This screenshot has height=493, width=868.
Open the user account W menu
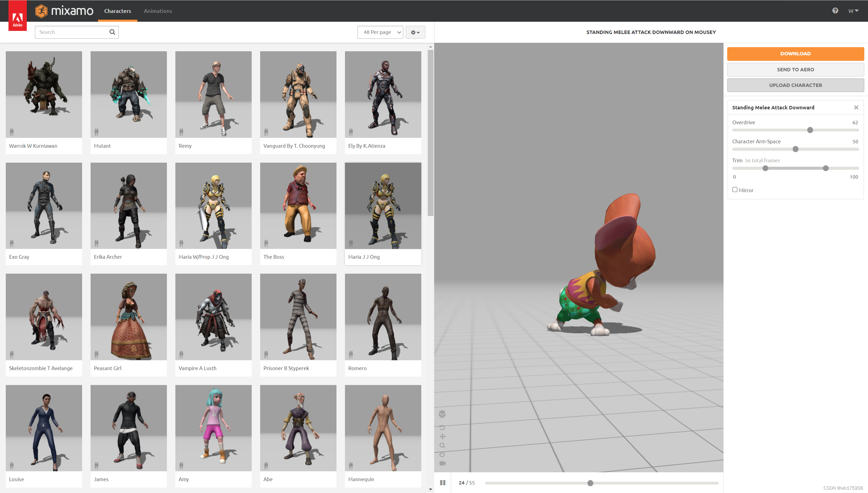(853, 11)
